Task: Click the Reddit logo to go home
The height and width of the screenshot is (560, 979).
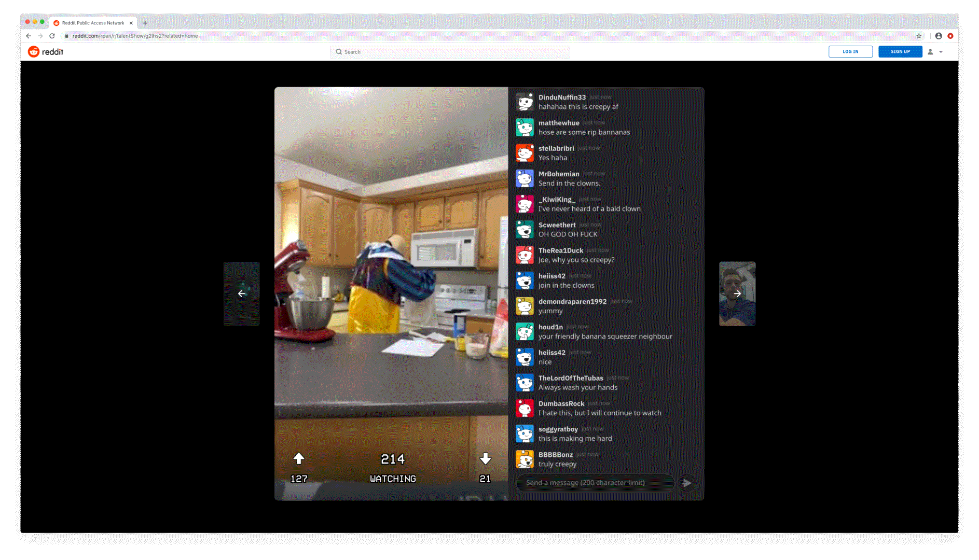Action: (x=46, y=52)
